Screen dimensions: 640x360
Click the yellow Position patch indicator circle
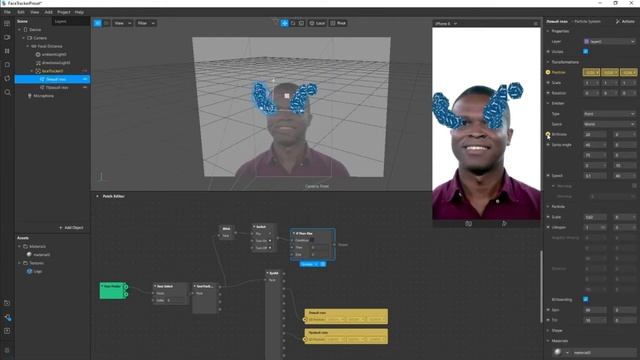click(548, 72)
